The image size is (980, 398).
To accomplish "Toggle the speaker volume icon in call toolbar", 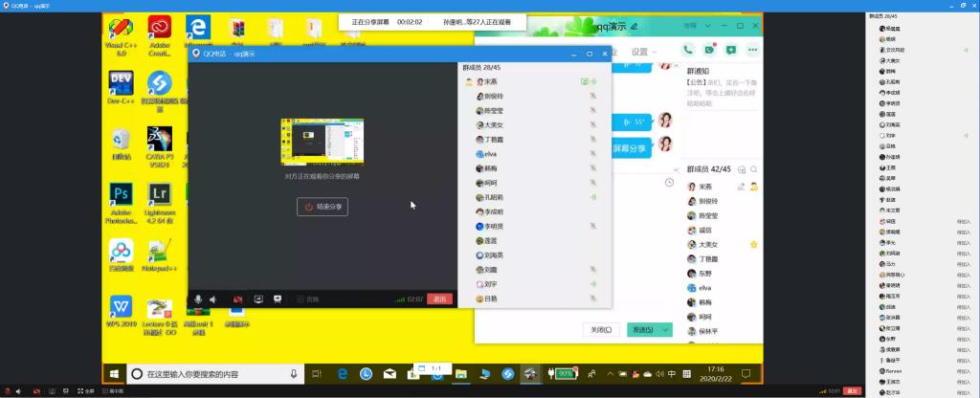I will (x=213, y=299).
